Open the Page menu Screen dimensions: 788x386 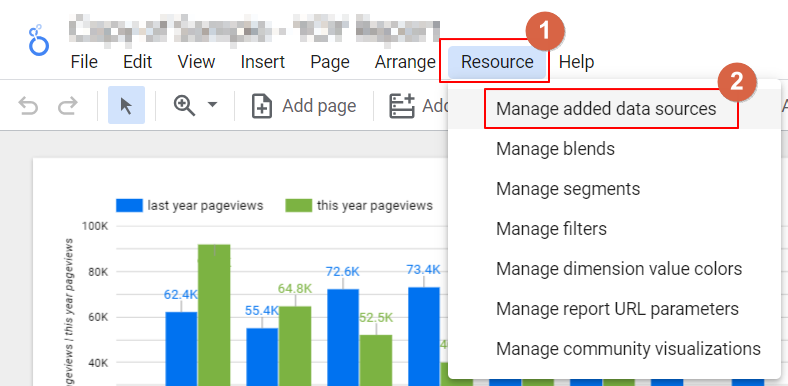(x=330, y=62)
